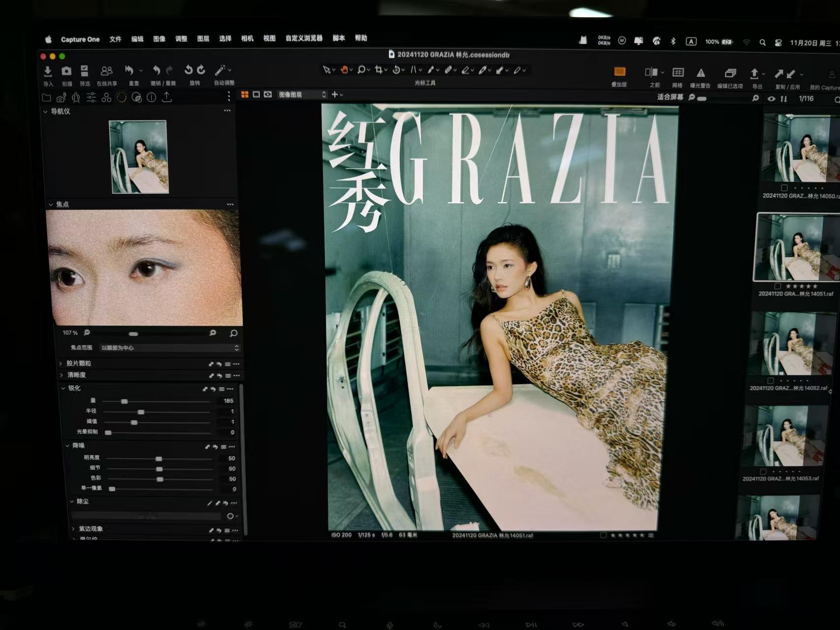Open the capture camera tool tab

tap(61, 98)
